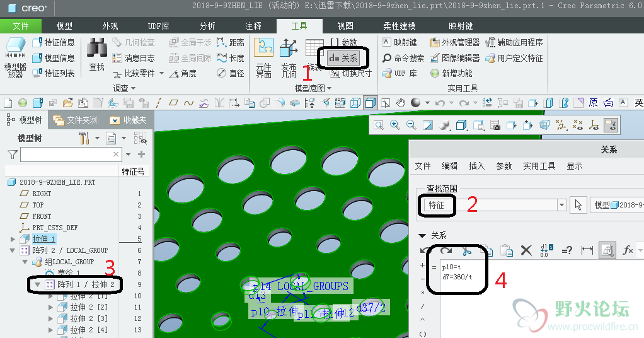
Task: Expand the 拉伸 2 [4] tree node
Action: click(51, 330)
